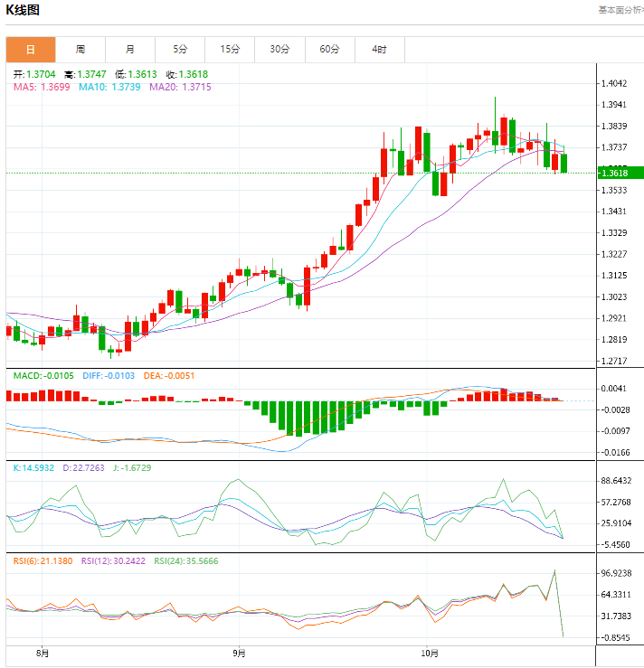Click the D:22.7263 indicator value
Image resolution: width=644 pixels, height=668 pixels.
tap(83, 467)
